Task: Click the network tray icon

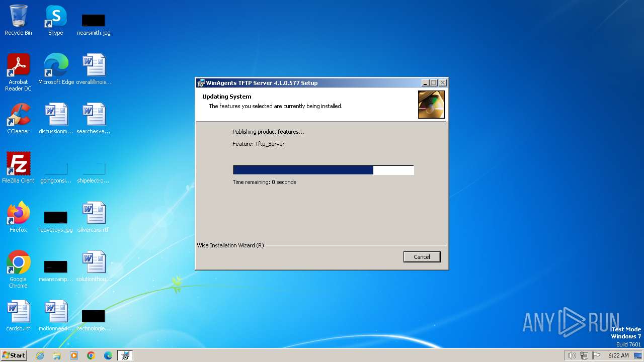Action: pyautogui.click(x=584, y=355)
